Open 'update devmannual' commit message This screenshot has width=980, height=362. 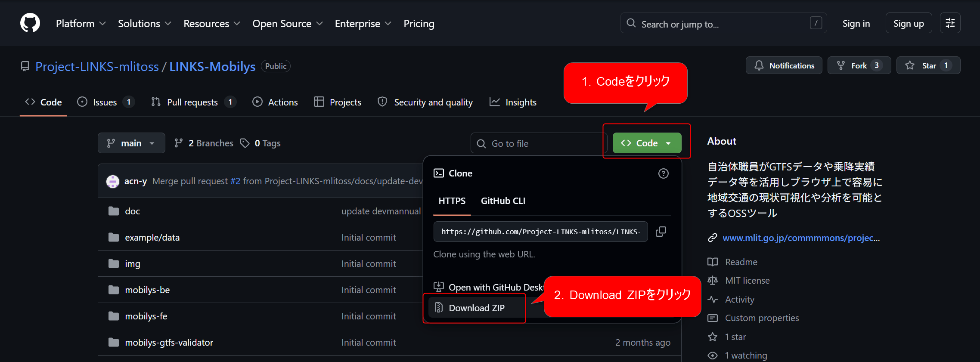click(x=381, y=211)
